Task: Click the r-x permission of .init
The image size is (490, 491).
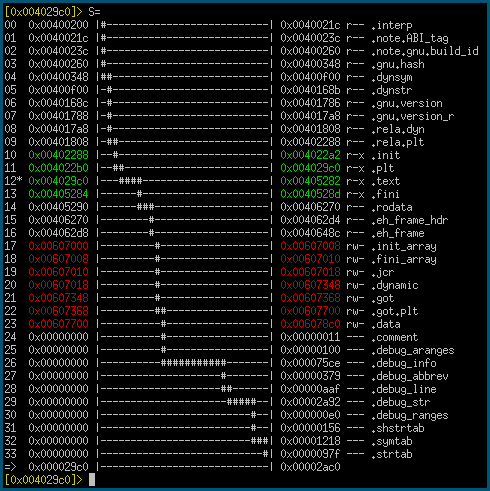Action: [355, 155]
